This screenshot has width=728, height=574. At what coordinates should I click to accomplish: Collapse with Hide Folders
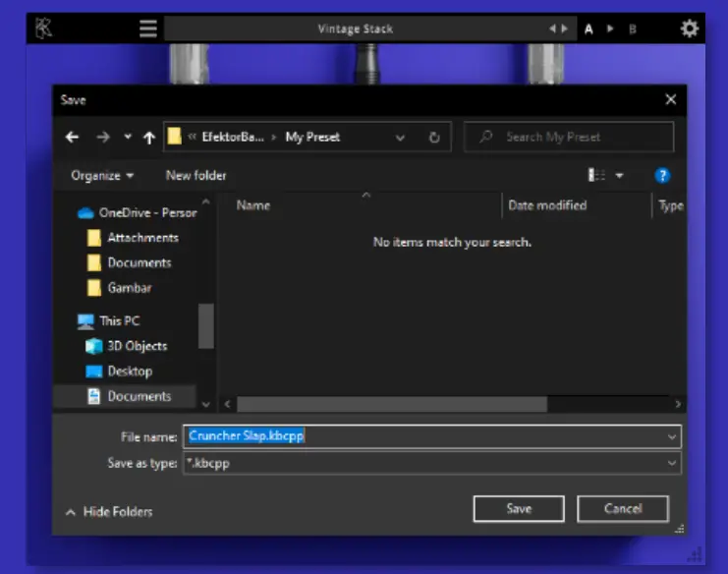point(109,512)
